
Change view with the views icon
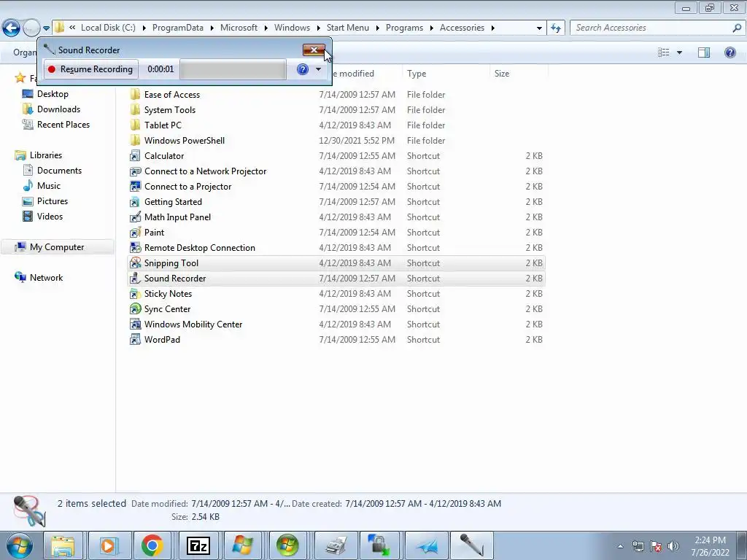664,52
